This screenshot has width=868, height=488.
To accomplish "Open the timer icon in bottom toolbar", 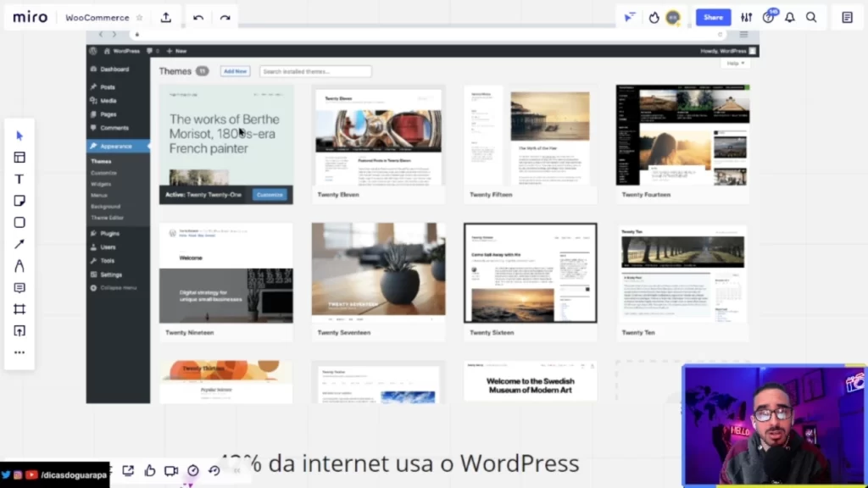I will pos(193,470).
